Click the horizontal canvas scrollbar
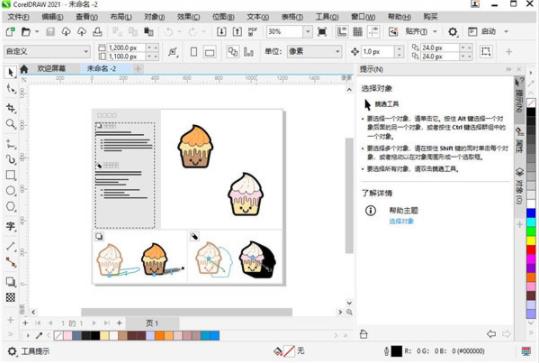Screen dimensions: 539x363 (x=187, y=312)
